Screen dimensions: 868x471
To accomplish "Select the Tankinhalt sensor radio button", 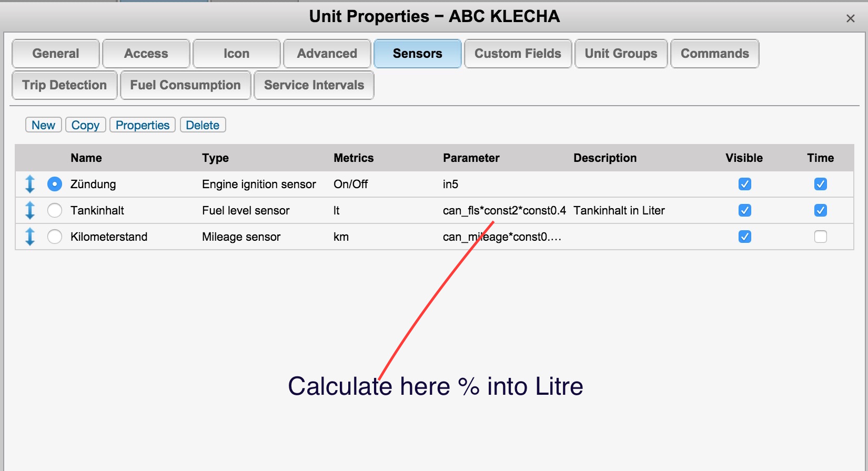I will [55, 210].
